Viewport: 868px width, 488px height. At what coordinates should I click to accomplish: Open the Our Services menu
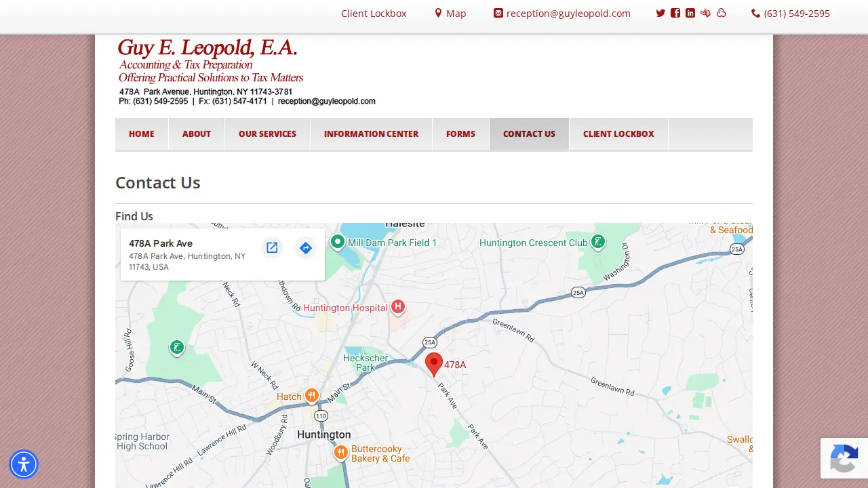pyautogui.click(x=267, y=134)
